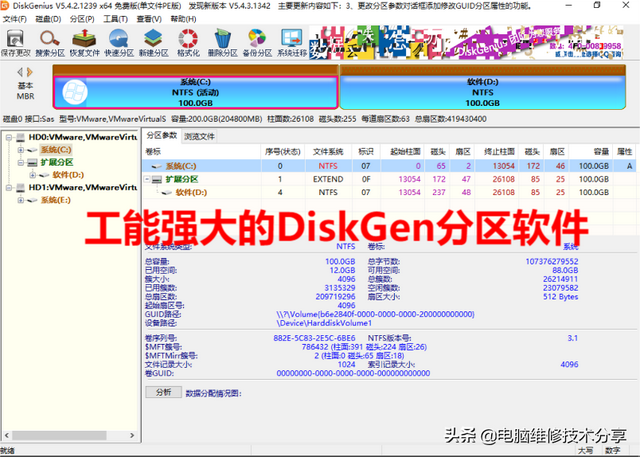Open the 工具(T) menu
Viewport: 640px width, 457px height.
point(116,19)
